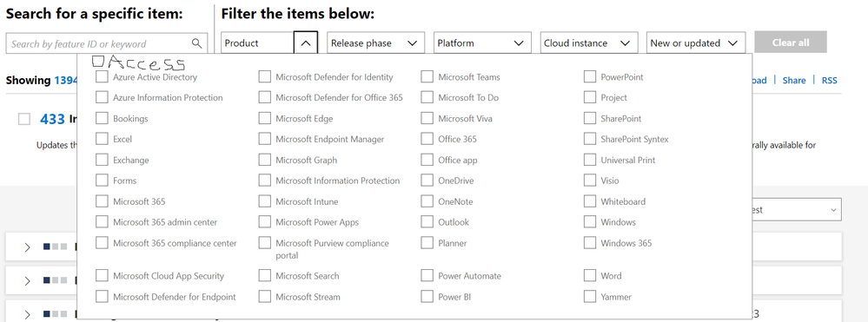Check the Azure Active Directory checkbox

[x=102, y=77]
